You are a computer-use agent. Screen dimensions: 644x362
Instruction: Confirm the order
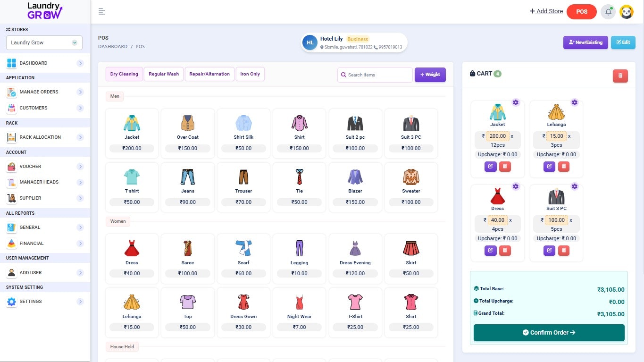point(549,333)
